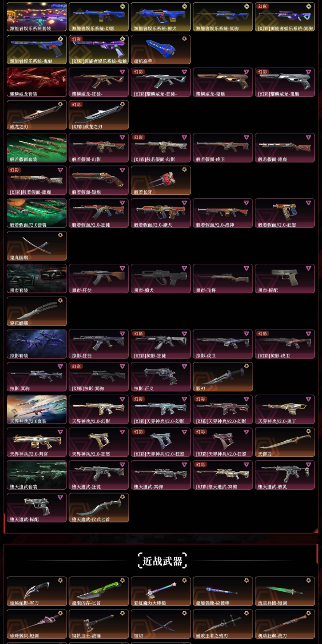Select the 黑市-标配 pistol skin
Image resolution: width=322 pixels, height=644 pixels.
285,279
